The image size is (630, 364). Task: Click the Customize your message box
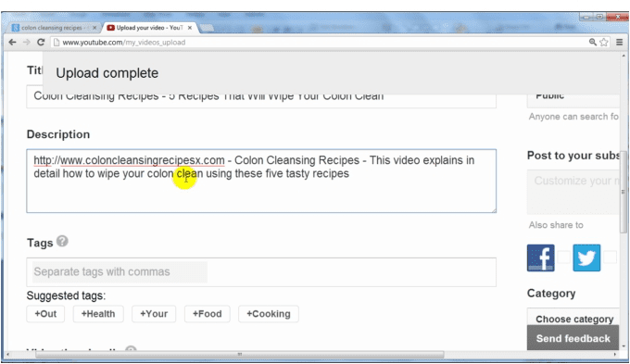(x=573, y=192)
